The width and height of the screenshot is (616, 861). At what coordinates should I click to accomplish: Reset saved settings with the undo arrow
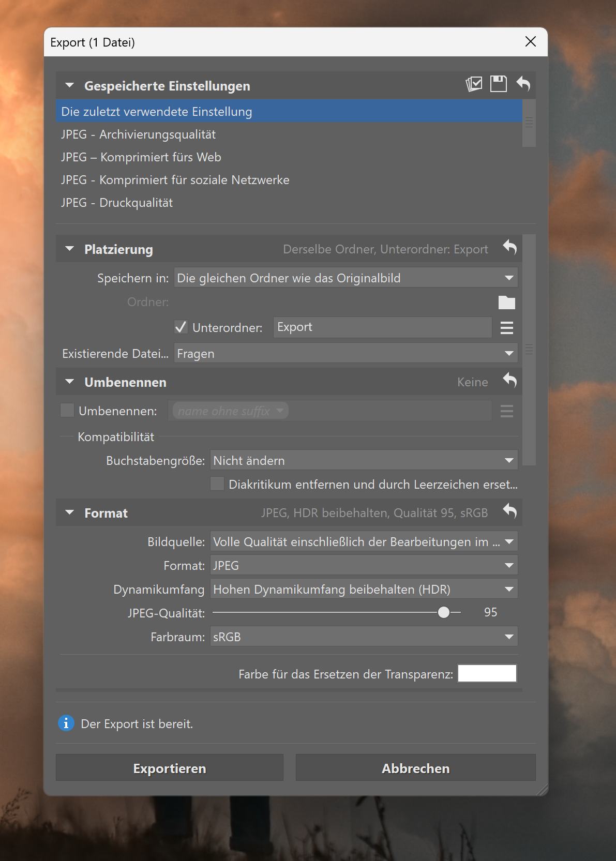pyautogui.click(x=523, y=84)
